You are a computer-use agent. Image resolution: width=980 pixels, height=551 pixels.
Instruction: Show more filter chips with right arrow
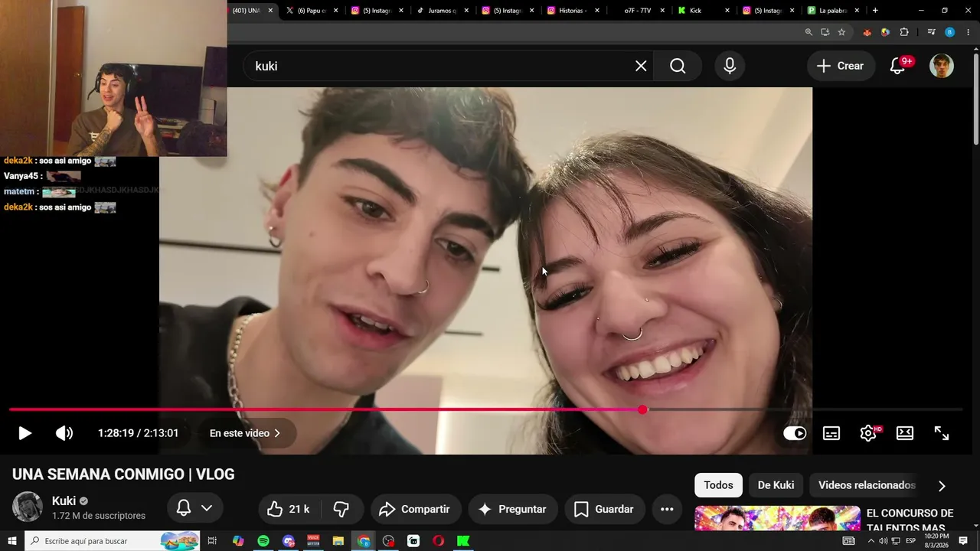942,486
